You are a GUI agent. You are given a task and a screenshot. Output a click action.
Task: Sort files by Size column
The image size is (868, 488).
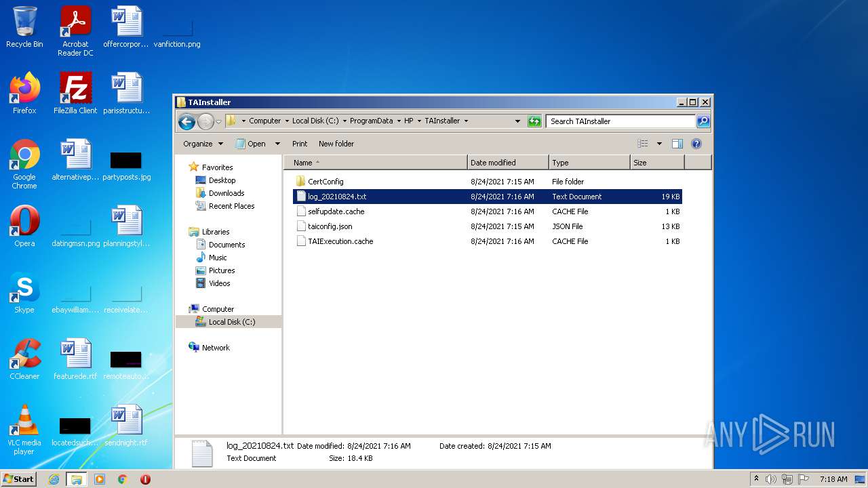coord(657,163)
